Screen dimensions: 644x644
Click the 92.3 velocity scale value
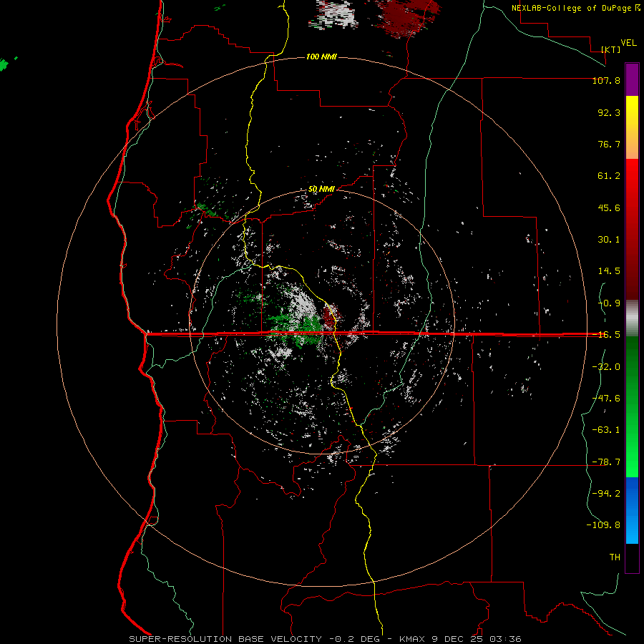pos(609,112)
